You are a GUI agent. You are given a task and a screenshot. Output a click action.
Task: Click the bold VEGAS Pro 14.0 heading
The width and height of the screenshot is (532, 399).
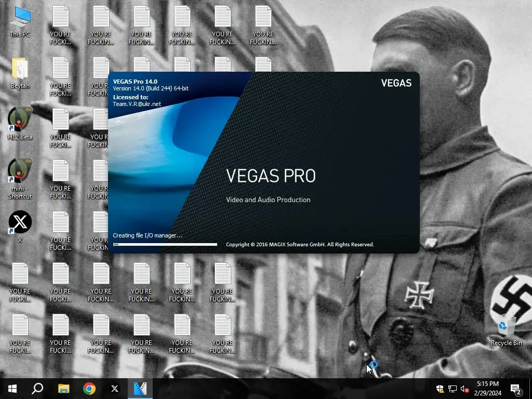point(135,82)
